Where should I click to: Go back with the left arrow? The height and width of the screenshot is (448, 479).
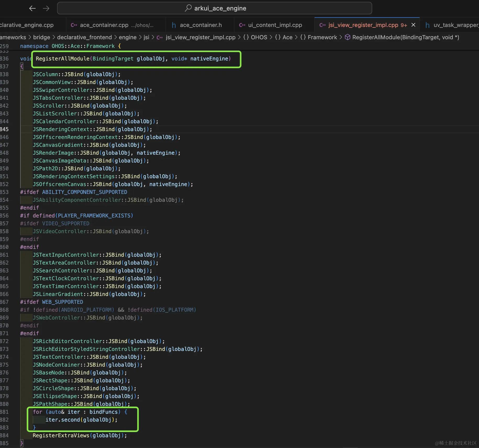coord(32,8)
